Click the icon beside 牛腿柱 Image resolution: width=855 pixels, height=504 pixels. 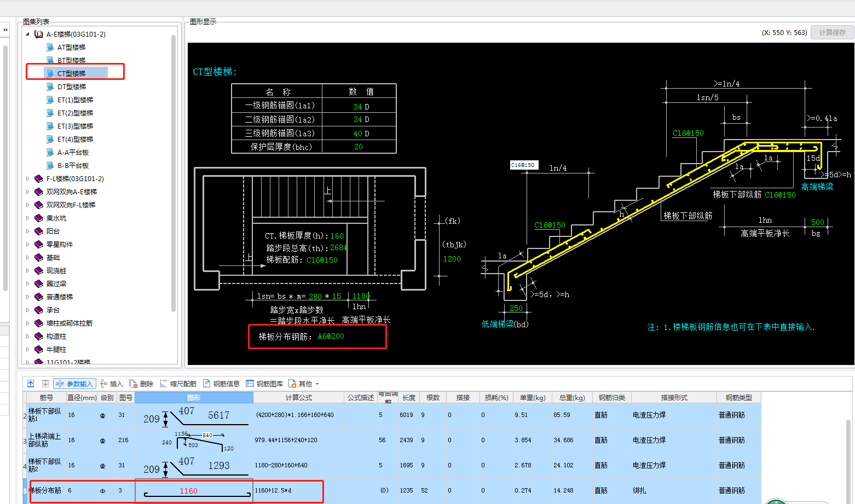tap(38, 349)
